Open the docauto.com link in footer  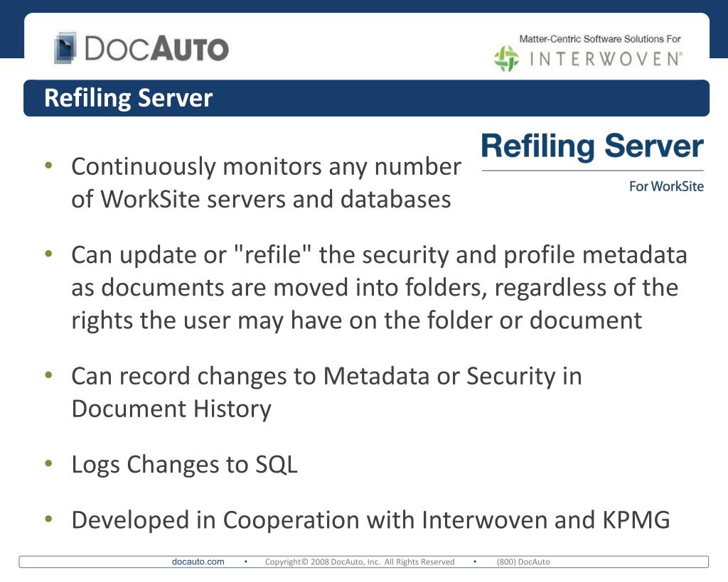(x=198, y=561)
